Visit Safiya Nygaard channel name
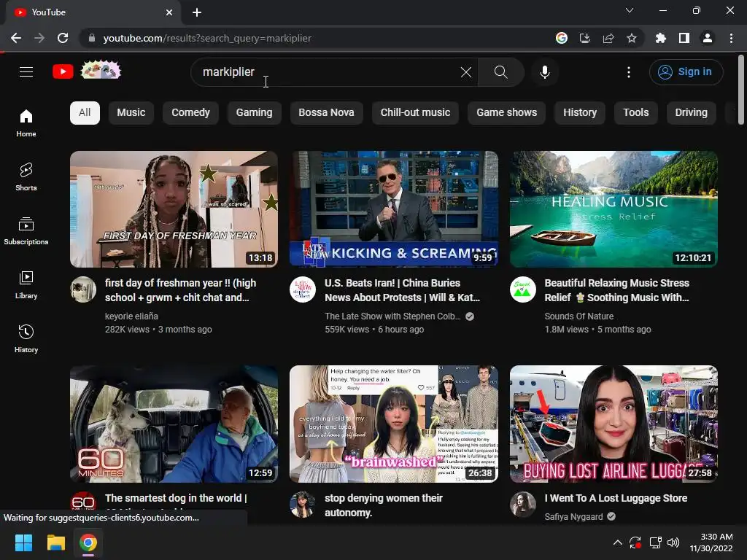 [x=573, y=517]
